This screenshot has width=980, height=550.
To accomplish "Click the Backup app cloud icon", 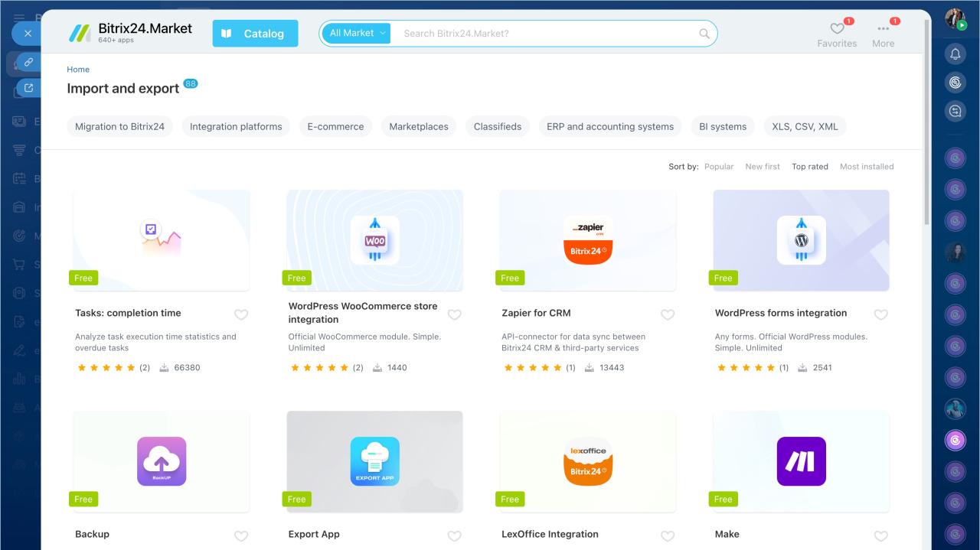I will [162, 461].
